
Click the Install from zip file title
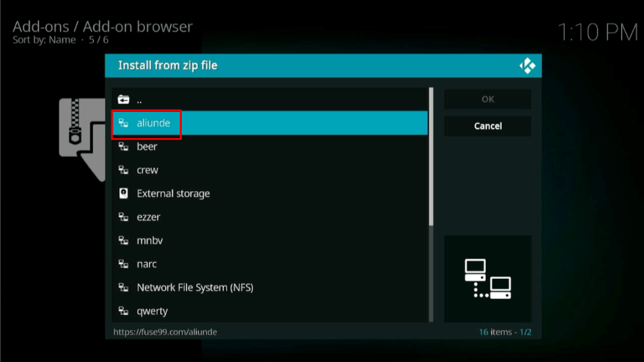click(x=168, y=65)
